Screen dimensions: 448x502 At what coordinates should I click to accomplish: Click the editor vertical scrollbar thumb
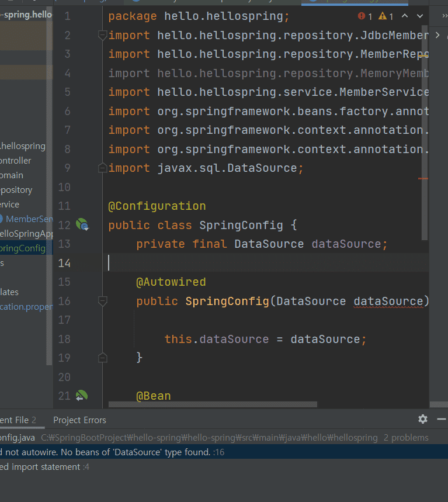tap(425, 134)
